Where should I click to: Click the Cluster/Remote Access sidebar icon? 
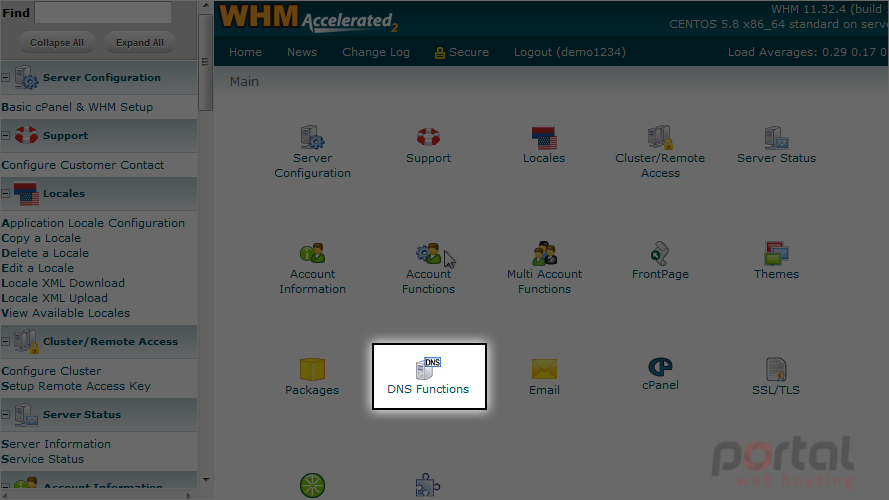26,341
